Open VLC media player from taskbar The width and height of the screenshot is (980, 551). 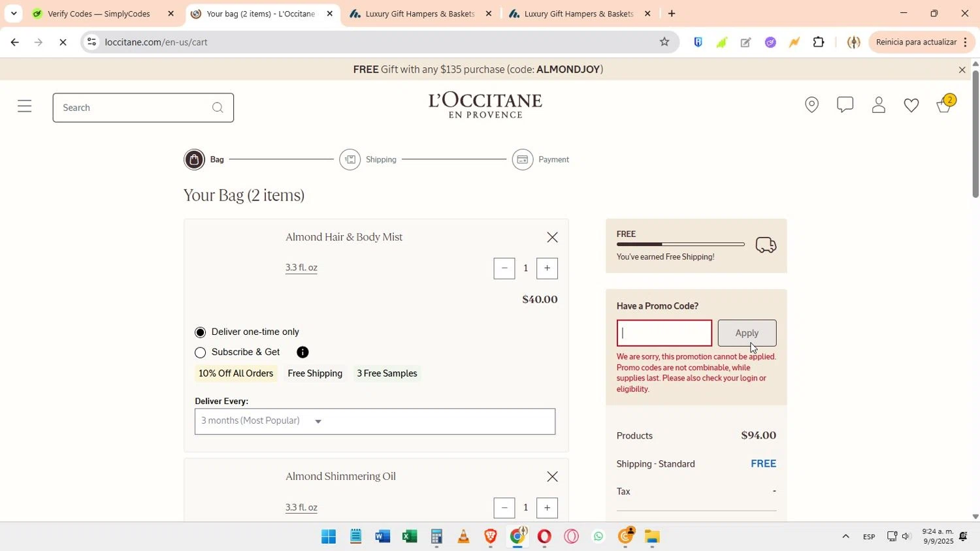463,537
